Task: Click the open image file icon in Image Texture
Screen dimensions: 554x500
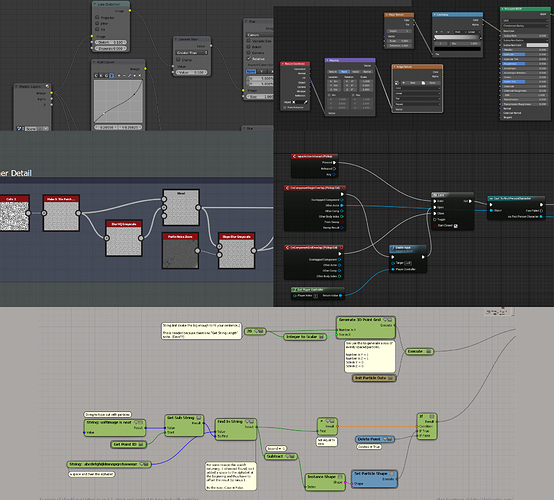Action: coord(423,83)
